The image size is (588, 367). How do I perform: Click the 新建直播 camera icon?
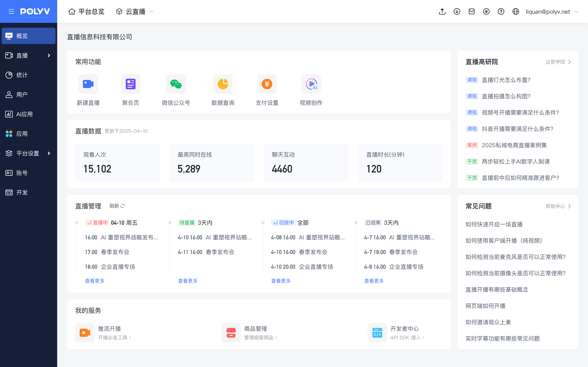88,84
